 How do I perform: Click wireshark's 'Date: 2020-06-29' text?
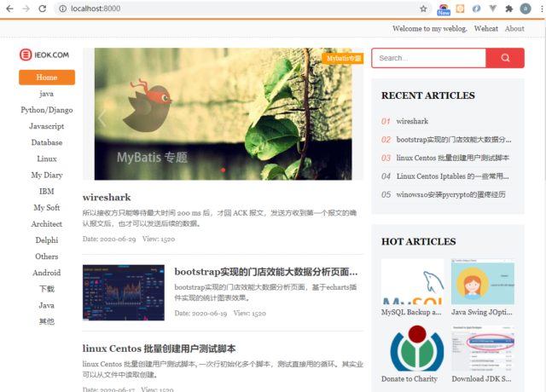pos(109,239)
